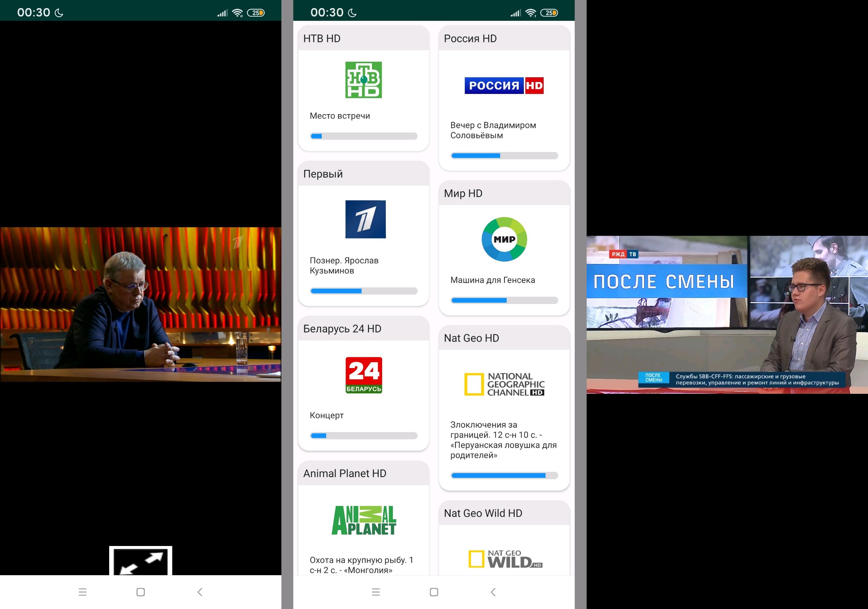Viewport: 868px width, 609px height.
Task: Select the НТВ HD card title
Action: (322, 39)
